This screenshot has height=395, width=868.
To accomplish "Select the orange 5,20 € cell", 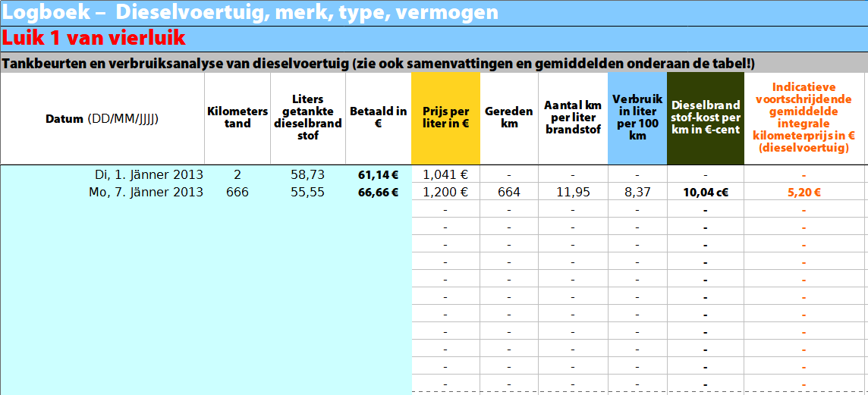I will (804, 193).
